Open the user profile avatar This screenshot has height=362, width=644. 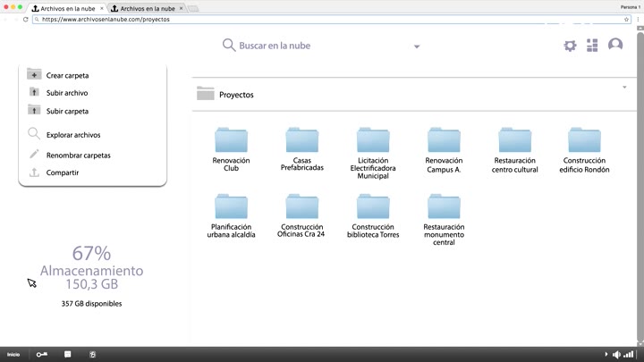click(615, 45)
